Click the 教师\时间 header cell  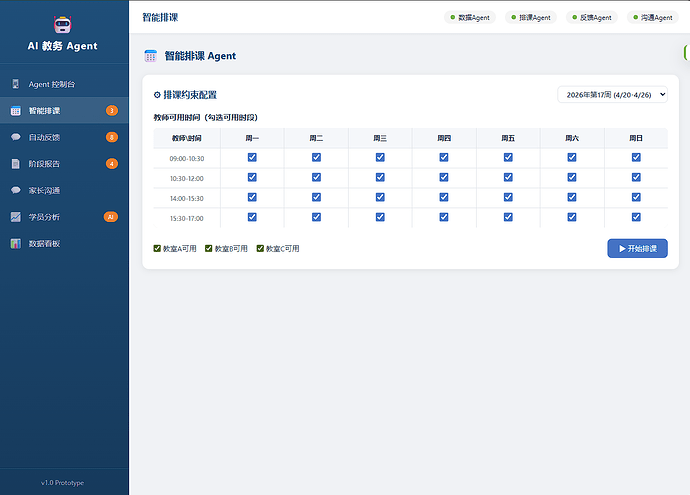(187, 138)
